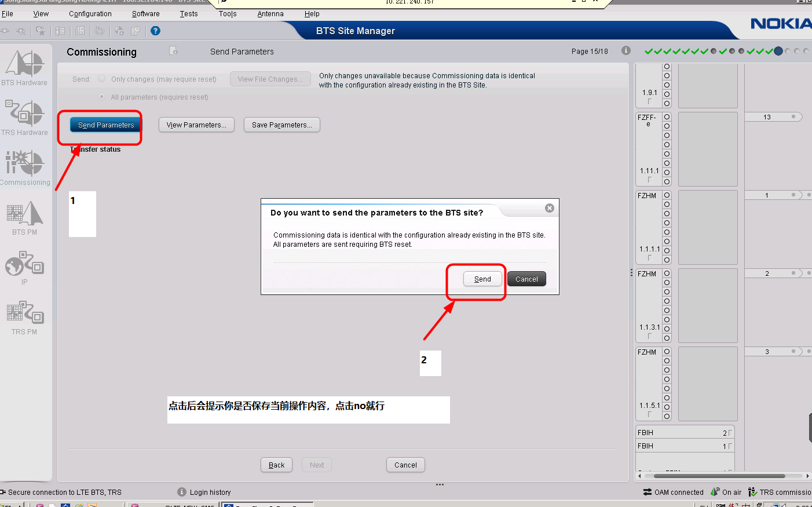The width and height of the screenshot is (812, 507).
Task: Close the send parameters confirmation dialog
Action: (550, 208)
